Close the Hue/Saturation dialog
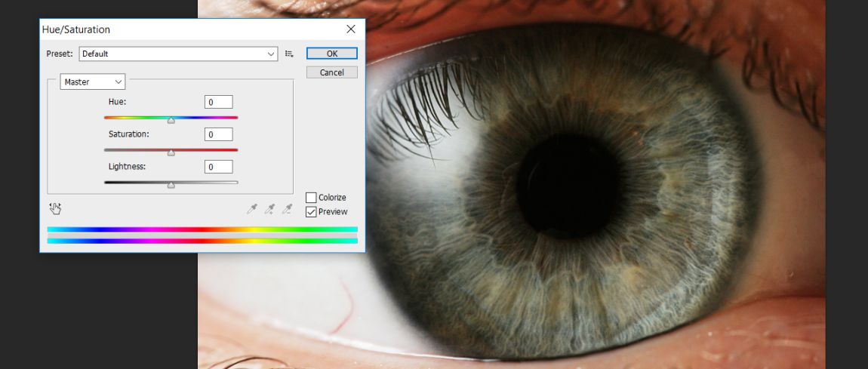 coord(350,29)
